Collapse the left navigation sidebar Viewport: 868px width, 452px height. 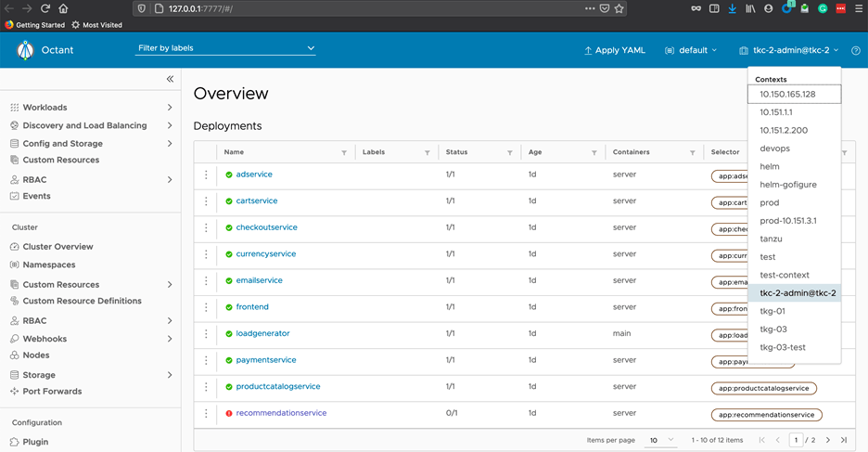point(170,79)
